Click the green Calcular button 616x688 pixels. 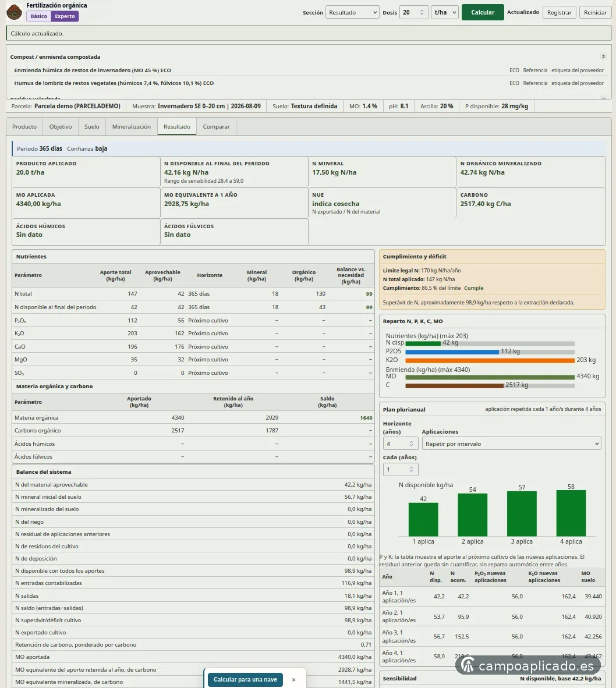[483, 12]
